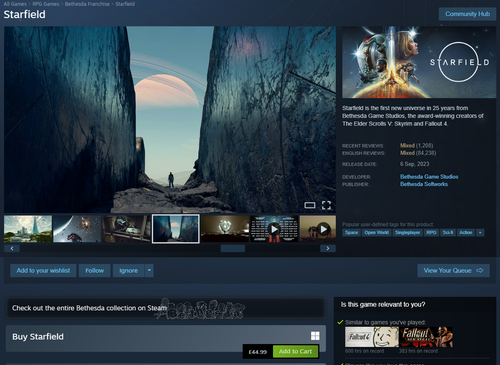Select the glowing artifact screenshot thumbnail
The height and width of the screenshot is (365, 500).
click(x=225, y=229)
